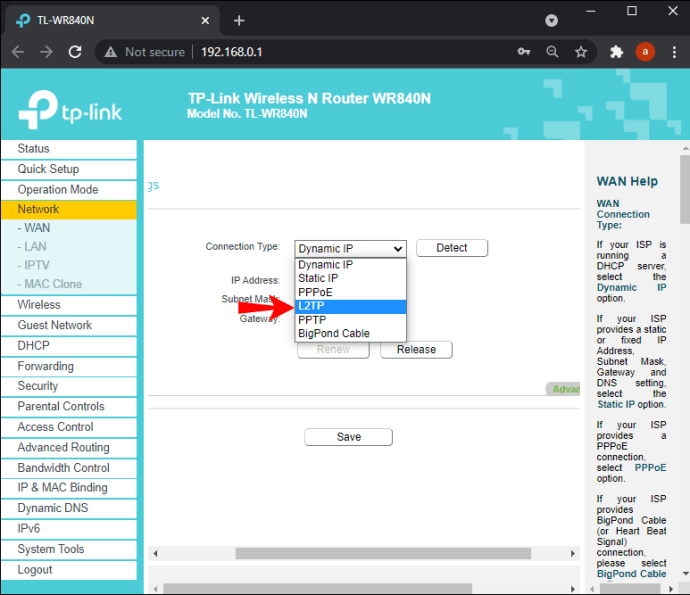Click PPPoE link in WAN Help
Viewport: 690px width, 595px height.
[x=650, y=467]
